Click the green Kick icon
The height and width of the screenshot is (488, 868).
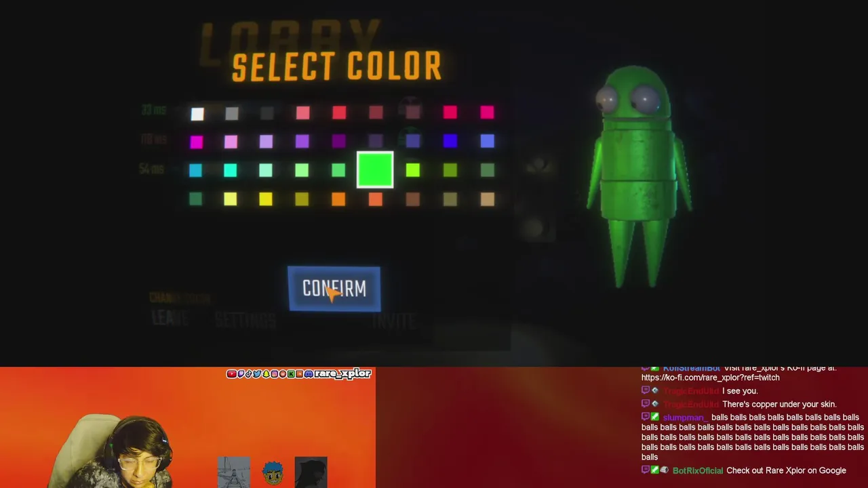tap(291, 374)
